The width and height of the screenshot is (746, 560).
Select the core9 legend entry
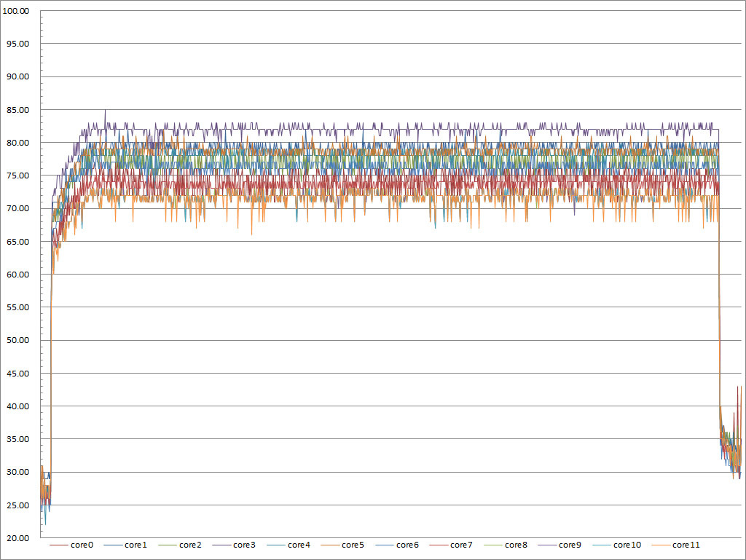pos(560,545)
